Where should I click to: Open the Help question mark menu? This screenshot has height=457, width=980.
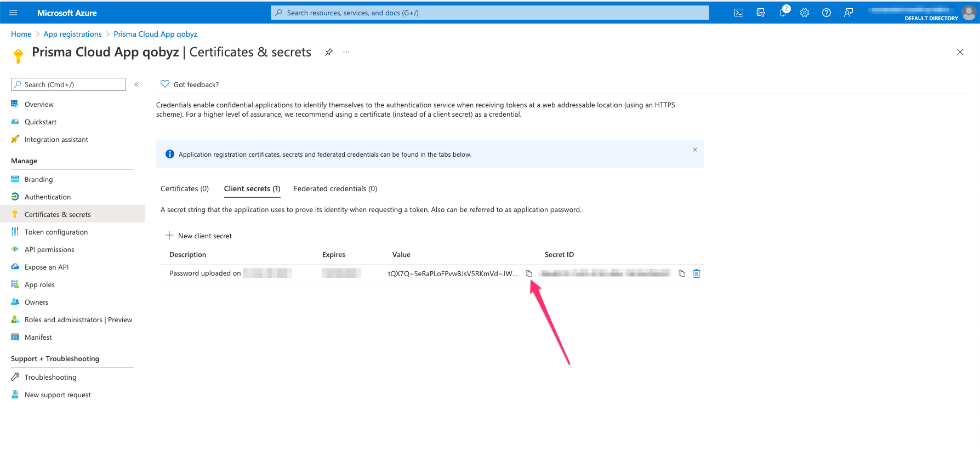click(827, 13)
